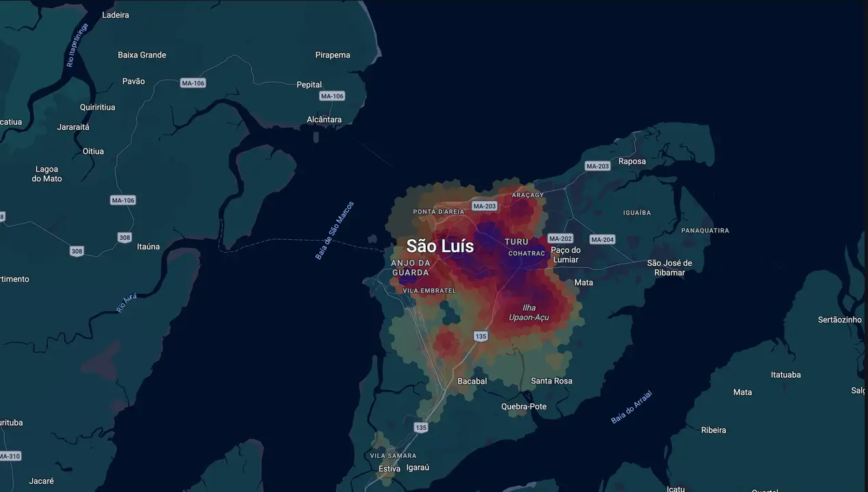Click the IGUAÍBA district label

(637, 213)
